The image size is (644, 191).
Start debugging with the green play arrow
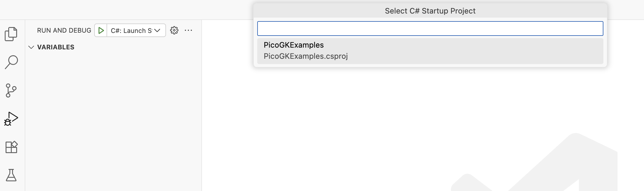[x=101, y=31]
